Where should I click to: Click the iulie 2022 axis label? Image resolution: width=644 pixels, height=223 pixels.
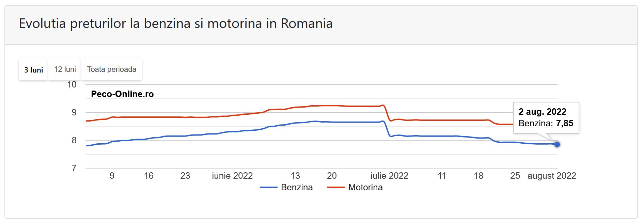[389, 176]
